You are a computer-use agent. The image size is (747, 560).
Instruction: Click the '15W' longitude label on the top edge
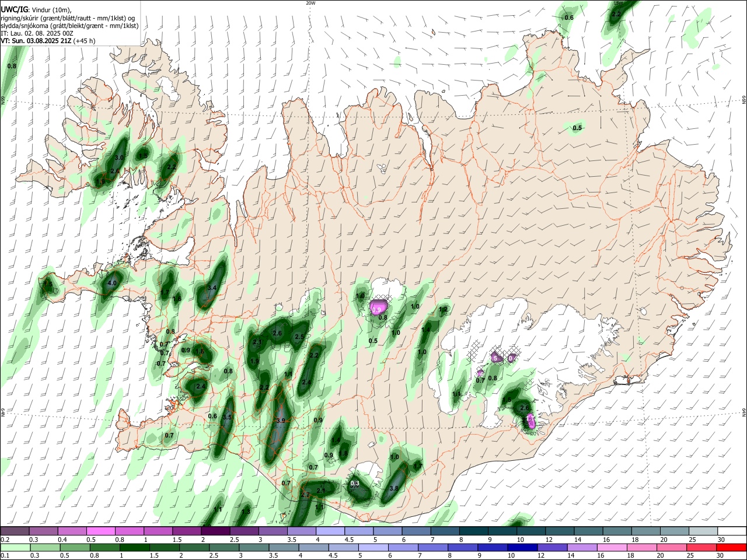point(619,3)
